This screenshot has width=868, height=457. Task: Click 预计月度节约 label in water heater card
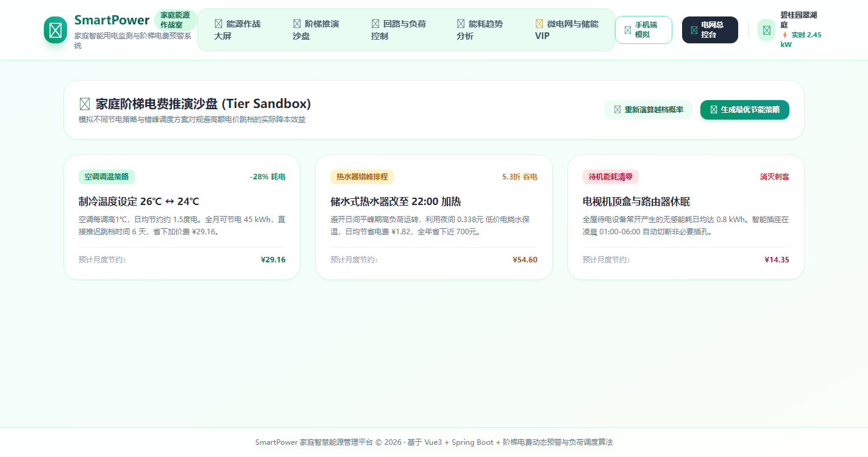[354, 260]
